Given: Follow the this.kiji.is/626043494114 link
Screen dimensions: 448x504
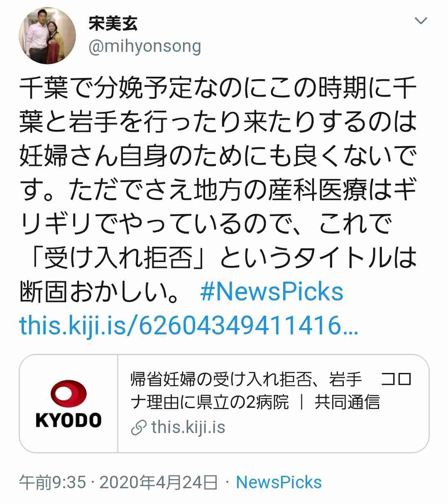Looking at the screenshot, I should pos(189,326).
